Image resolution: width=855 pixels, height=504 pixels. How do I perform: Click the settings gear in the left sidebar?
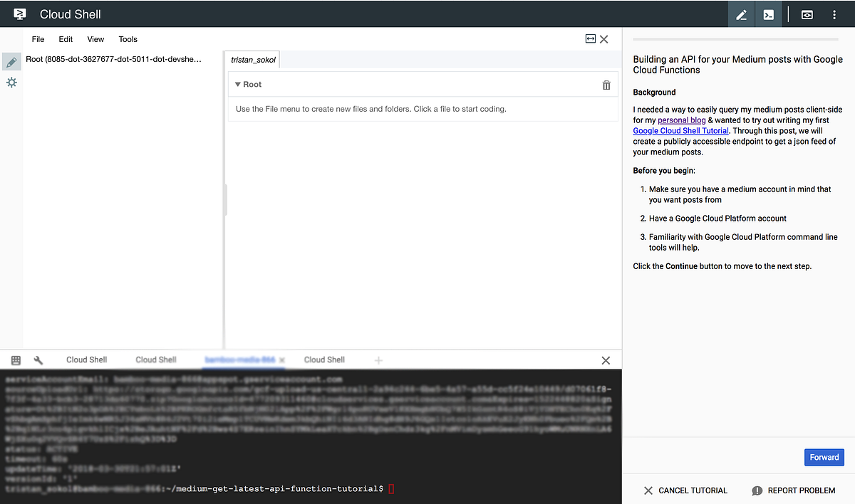pyautogui.click(x=11, y=82)
